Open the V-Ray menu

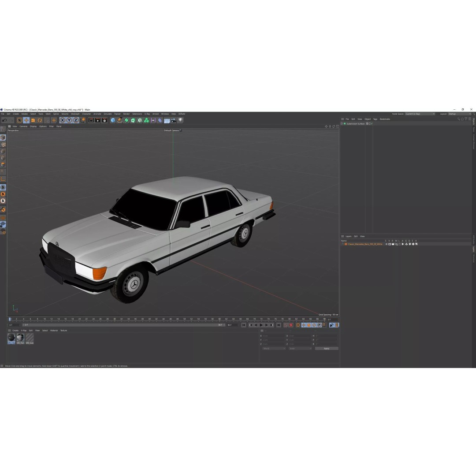pyautogui.click(x=147, y=114)
